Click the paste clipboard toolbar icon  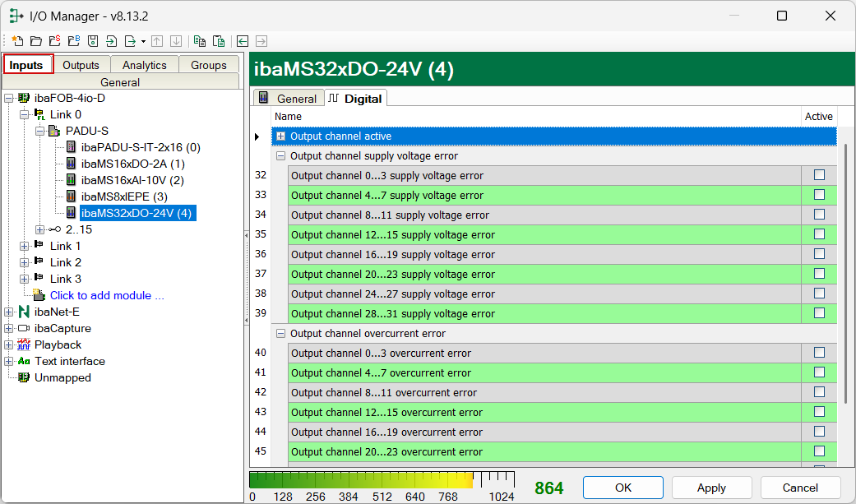(x=219, y=40)
